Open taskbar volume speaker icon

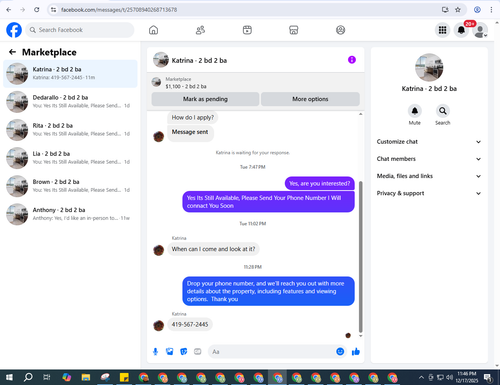449,377
